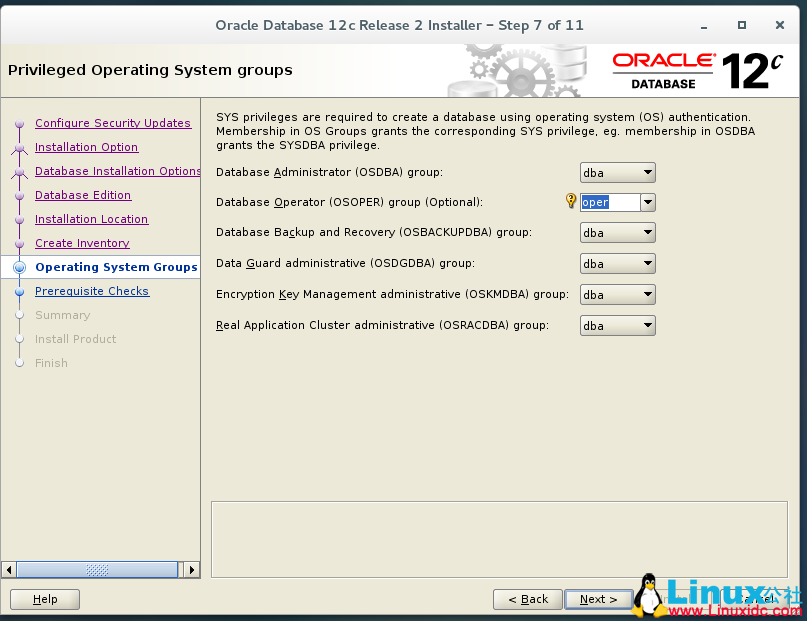Click the right arrow of the sidebar scrollbar
807x621 pixels.
point(191,569)
